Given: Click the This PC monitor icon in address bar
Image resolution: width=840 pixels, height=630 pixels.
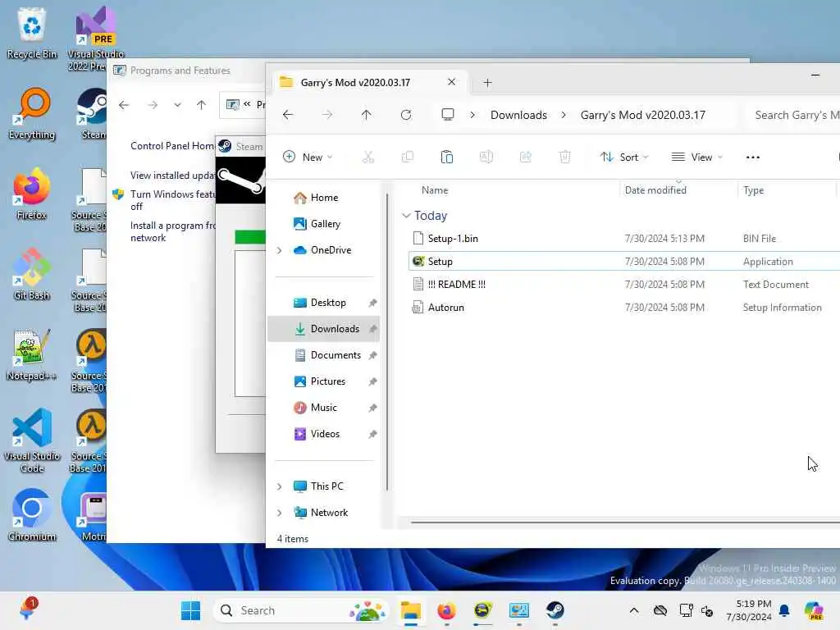Looking at the screenshot, I should (448, 115).
